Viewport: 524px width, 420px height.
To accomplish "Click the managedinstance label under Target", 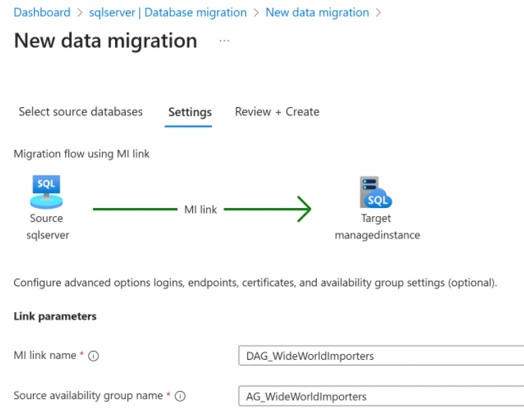I will pyautogui.click(x=377, y=235).
